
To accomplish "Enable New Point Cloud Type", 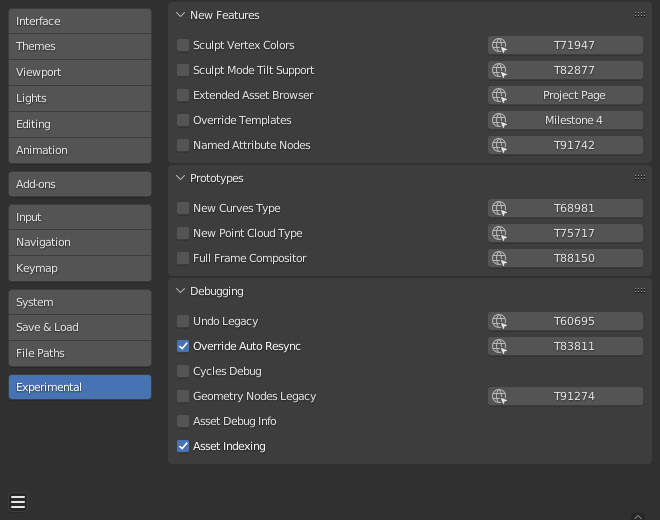I will (183, 233).
